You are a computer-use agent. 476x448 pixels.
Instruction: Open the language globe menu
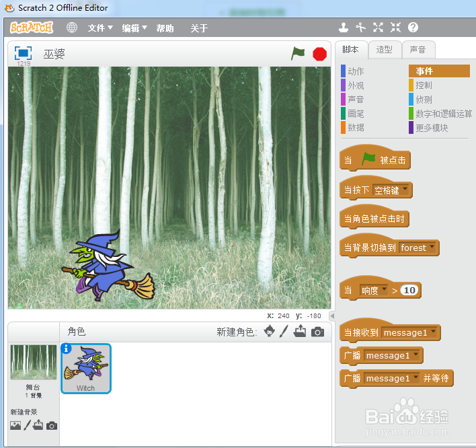coord(72,28)
